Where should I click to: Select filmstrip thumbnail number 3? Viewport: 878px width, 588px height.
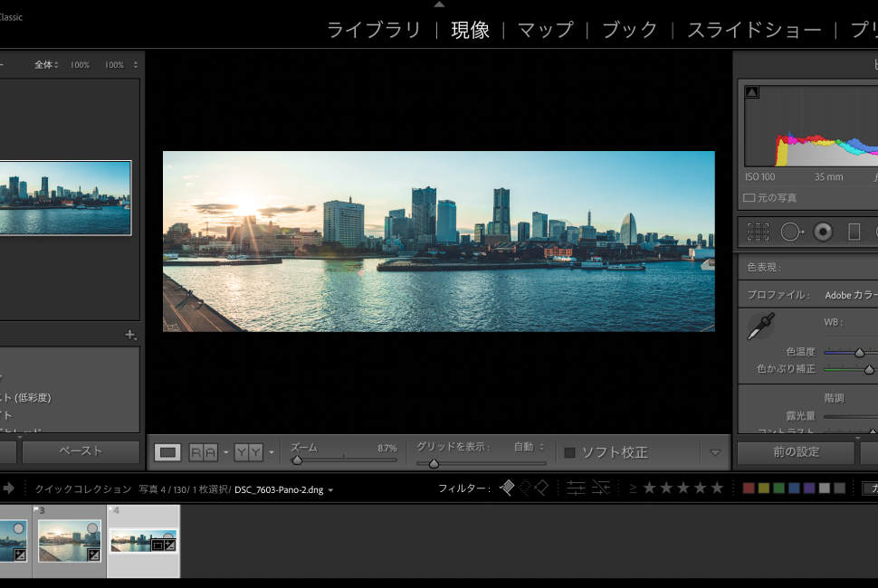coord(70,541)
